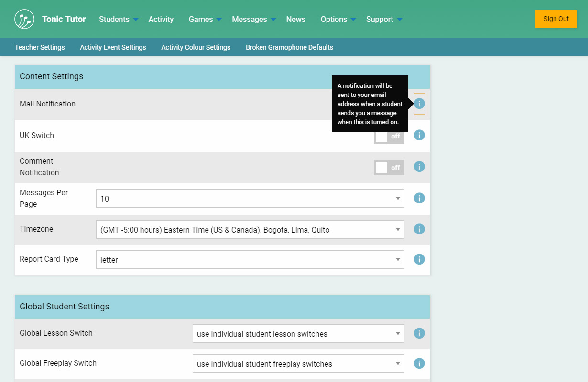The width and height of the screenshot is (588, 382).
Task: Go to the News page
Action: [295, 19]
